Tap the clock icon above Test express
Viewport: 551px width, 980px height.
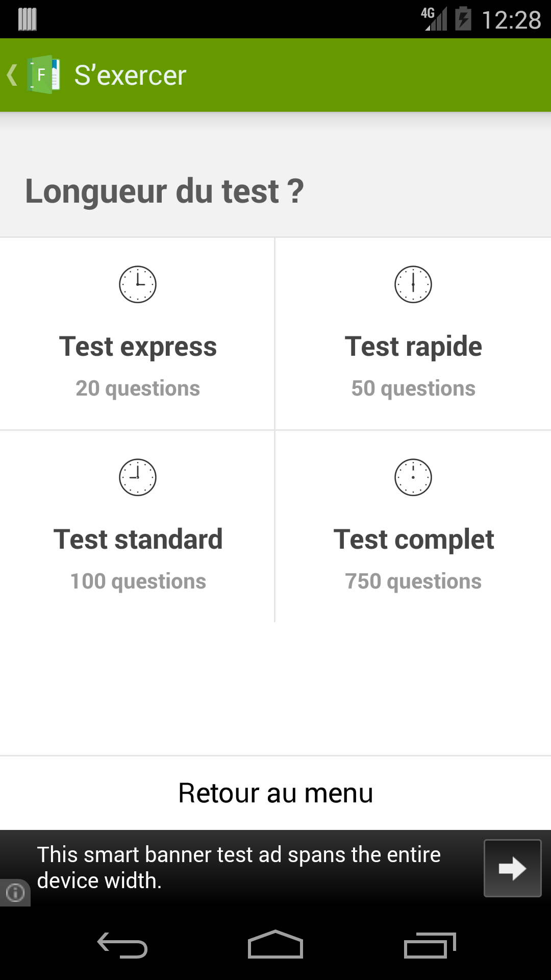[138, 284]
